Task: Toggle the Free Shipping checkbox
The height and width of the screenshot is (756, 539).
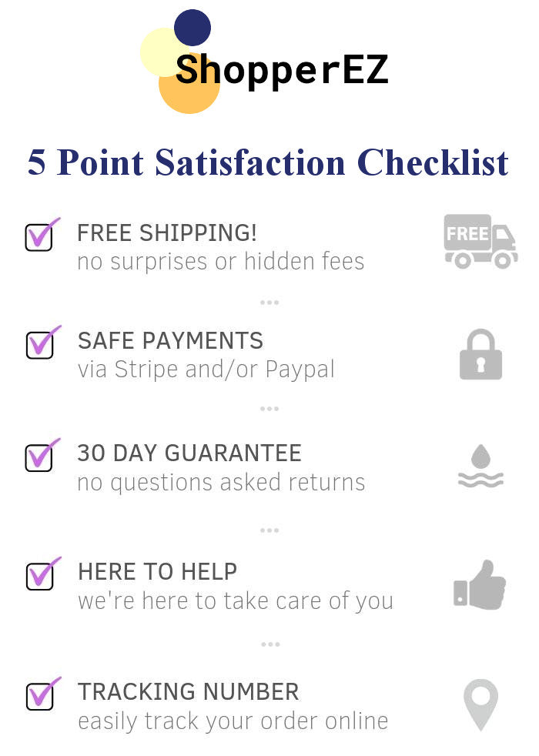Action: [39, 237]
